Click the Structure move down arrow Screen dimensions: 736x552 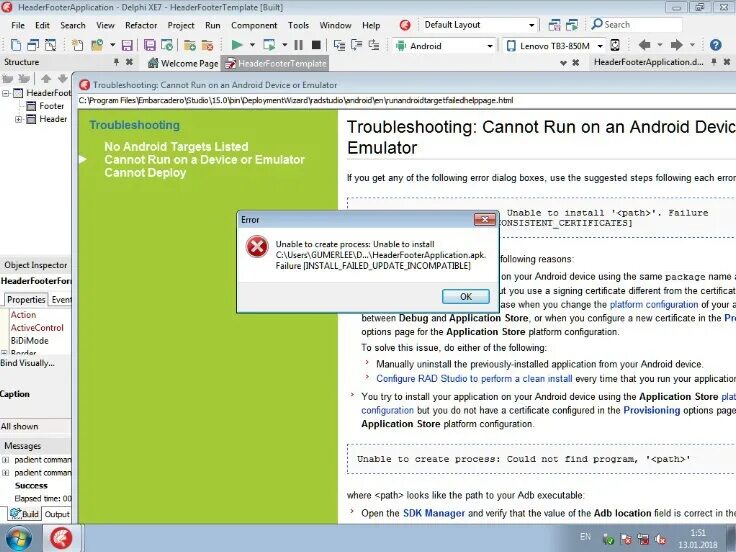[x=62, y=78]
